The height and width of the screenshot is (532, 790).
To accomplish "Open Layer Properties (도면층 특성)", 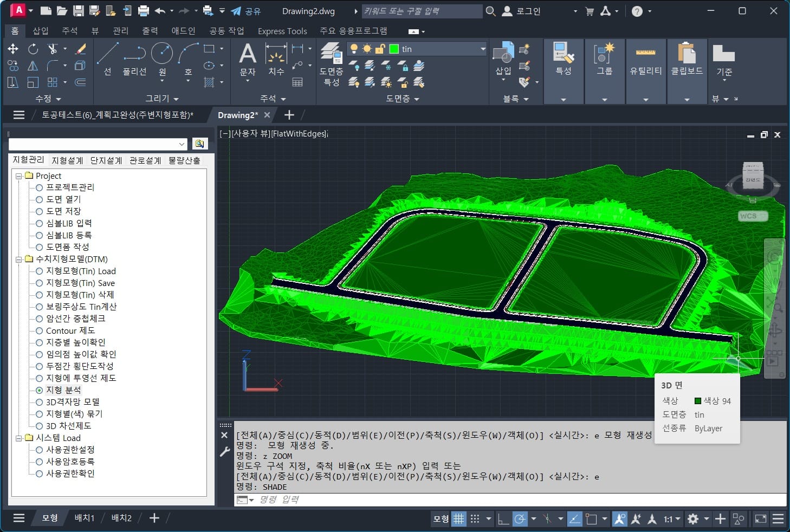I will tap(331, 64).
